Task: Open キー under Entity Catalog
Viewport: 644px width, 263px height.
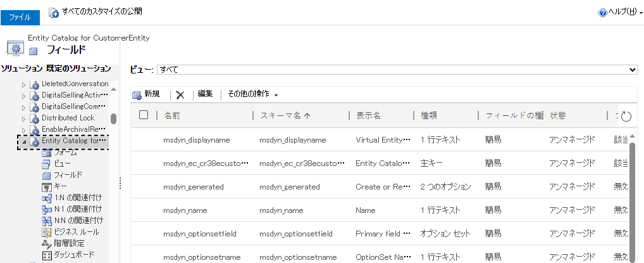Action: coord(60,186)
